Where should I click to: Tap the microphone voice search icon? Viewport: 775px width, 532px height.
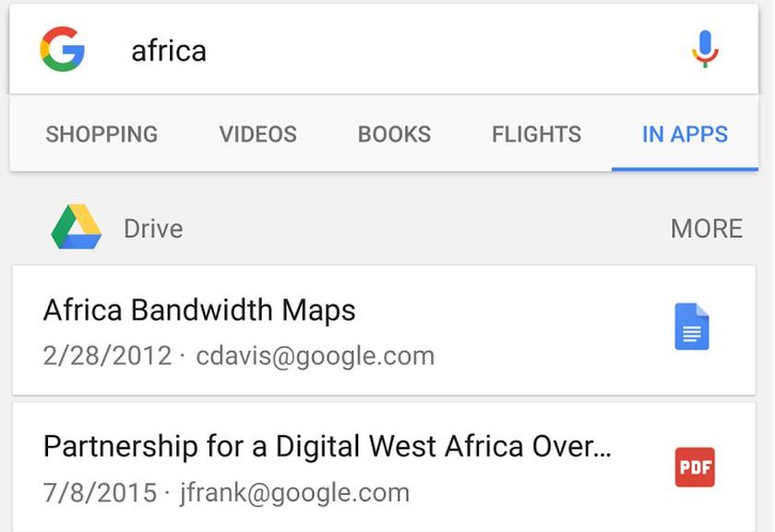[705, 49]
